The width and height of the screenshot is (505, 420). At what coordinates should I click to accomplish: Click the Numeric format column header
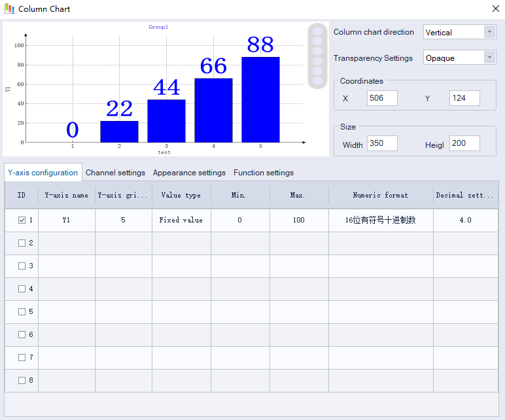(381, 195)
